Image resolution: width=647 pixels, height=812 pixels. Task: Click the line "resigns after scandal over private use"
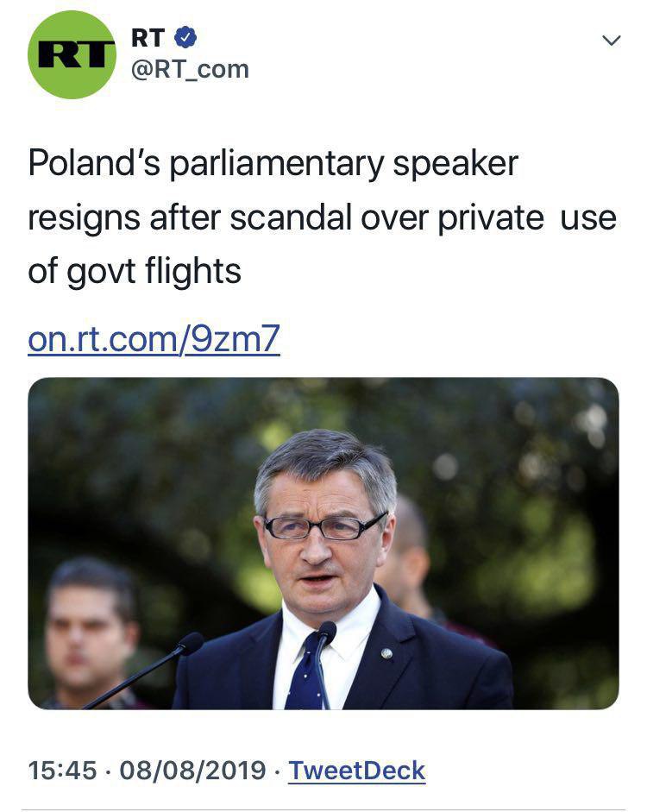[322, 217]
